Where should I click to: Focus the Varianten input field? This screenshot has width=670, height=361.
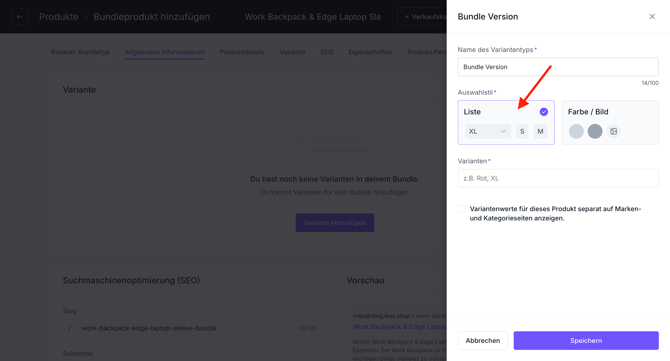[x=558, y=179]
